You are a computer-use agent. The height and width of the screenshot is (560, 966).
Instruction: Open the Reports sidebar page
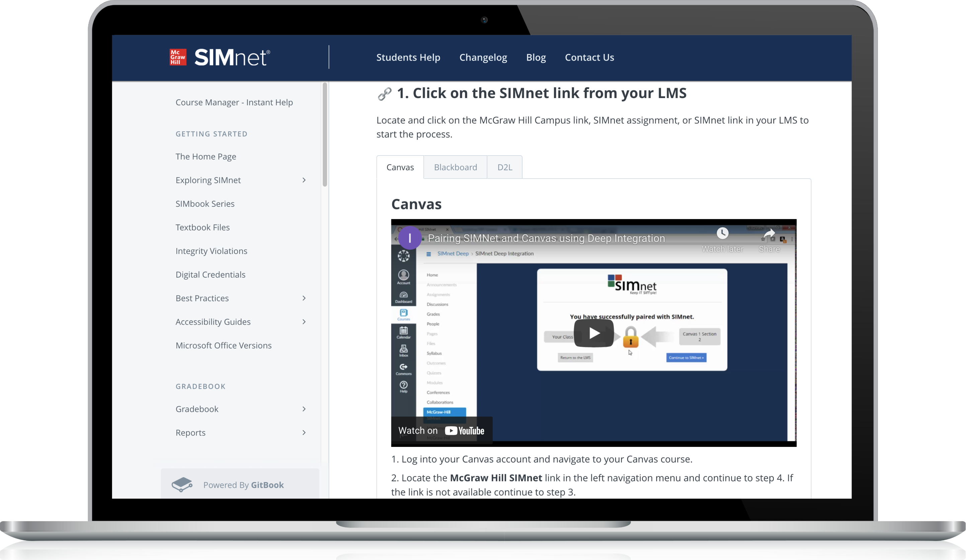point(190,433)
